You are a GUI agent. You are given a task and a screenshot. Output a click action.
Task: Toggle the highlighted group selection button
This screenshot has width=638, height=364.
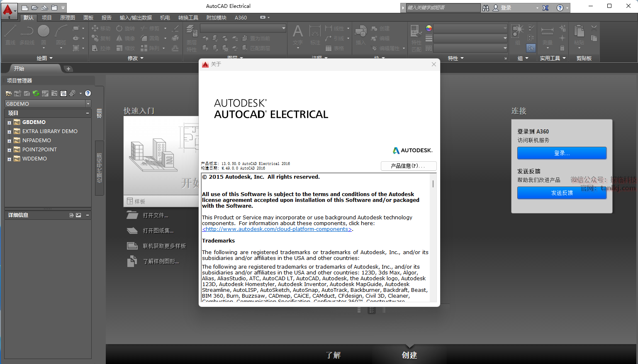click(x=531, y=48)
